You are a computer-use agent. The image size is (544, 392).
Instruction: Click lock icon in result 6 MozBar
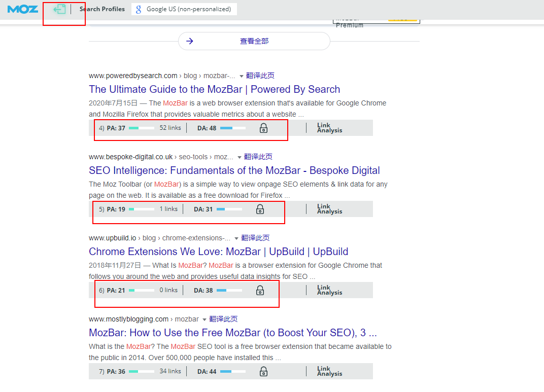(260, 291)
